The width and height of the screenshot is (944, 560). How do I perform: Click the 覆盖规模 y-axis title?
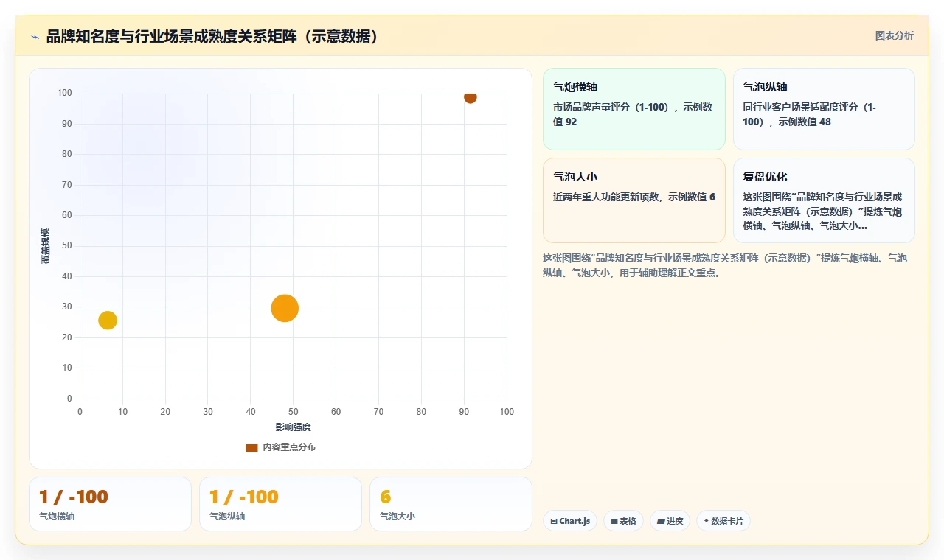pyautogui.click(x=46, y=246)
